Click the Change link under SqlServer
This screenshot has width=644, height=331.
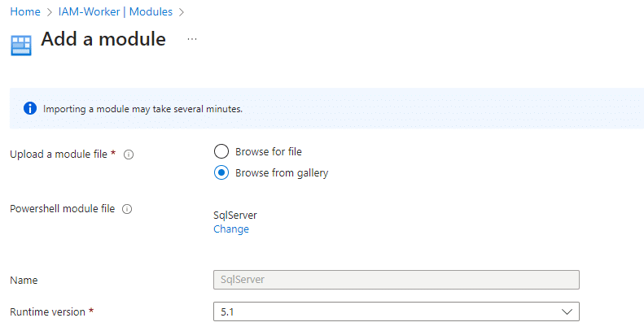click(x=231, y=229)
